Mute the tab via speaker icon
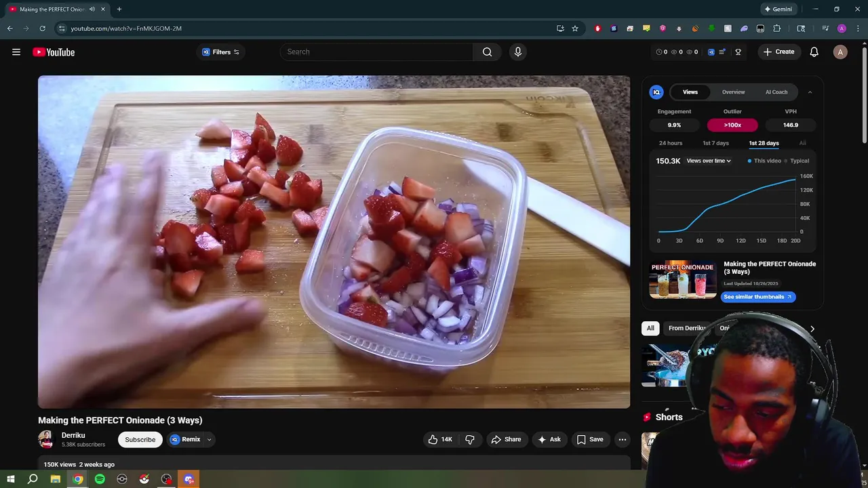 pos(92,9)
